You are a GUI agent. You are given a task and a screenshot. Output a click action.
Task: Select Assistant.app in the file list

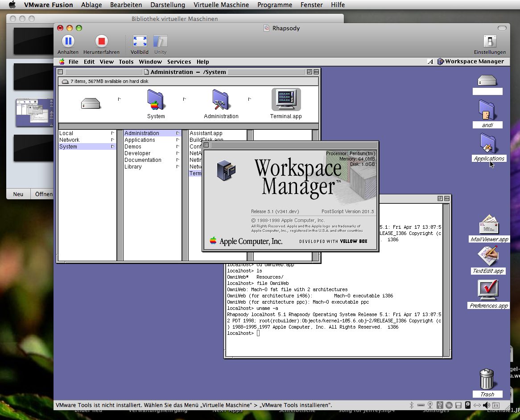pyautogui.click(x=206, y=133)
